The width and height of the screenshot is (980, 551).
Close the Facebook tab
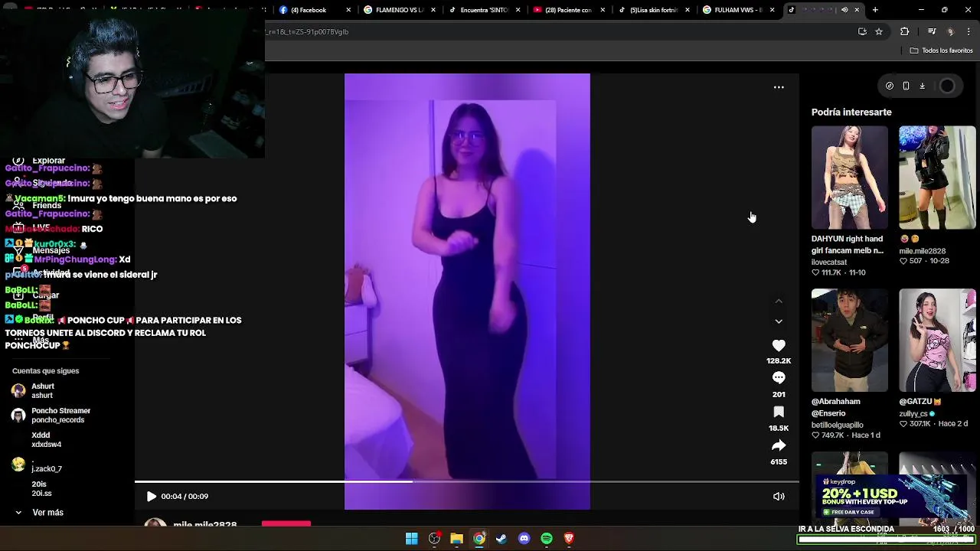point(349,10)
